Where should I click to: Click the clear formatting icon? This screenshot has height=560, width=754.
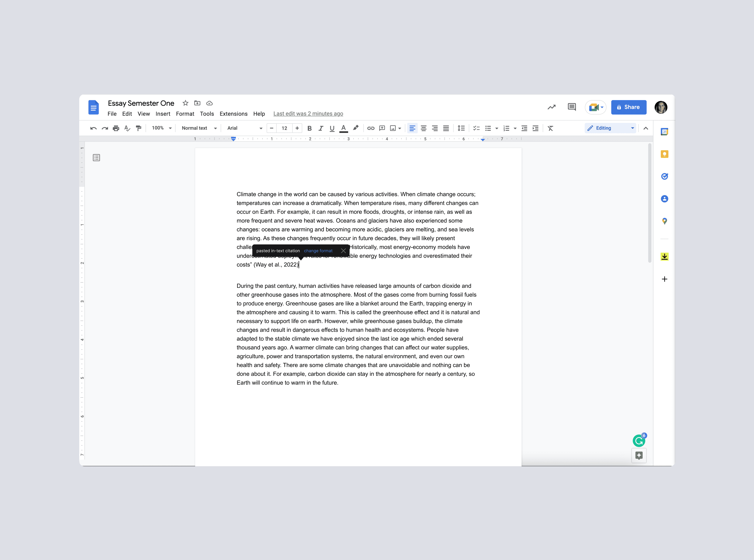[x=550, y=128]
